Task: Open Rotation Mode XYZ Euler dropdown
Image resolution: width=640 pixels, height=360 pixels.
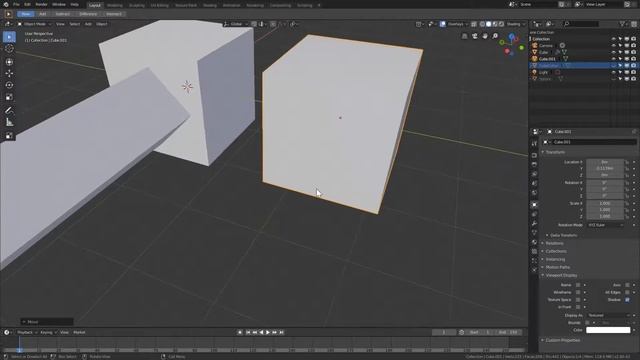Action: coord(605,225)
